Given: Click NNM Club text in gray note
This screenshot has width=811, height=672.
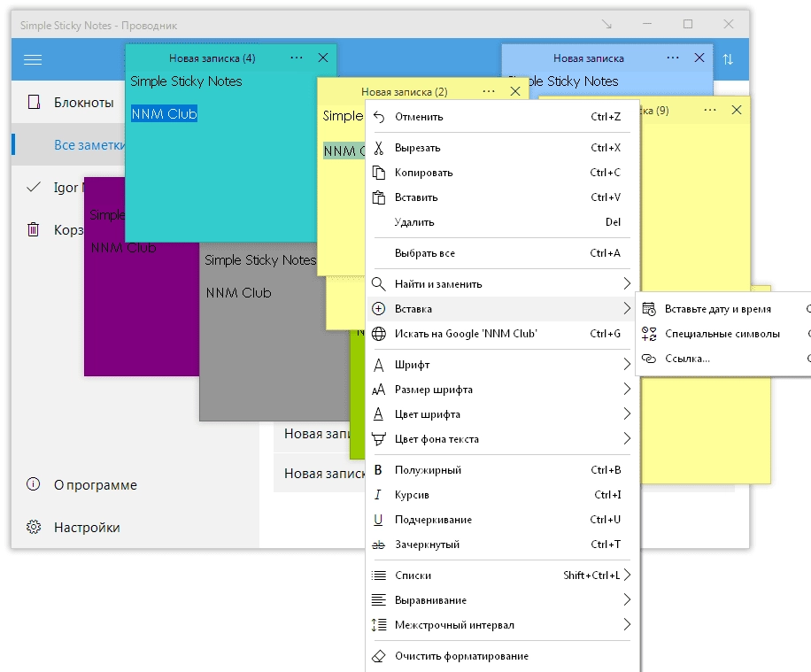Looking at the screenshot, I should [x=238, y=293].
